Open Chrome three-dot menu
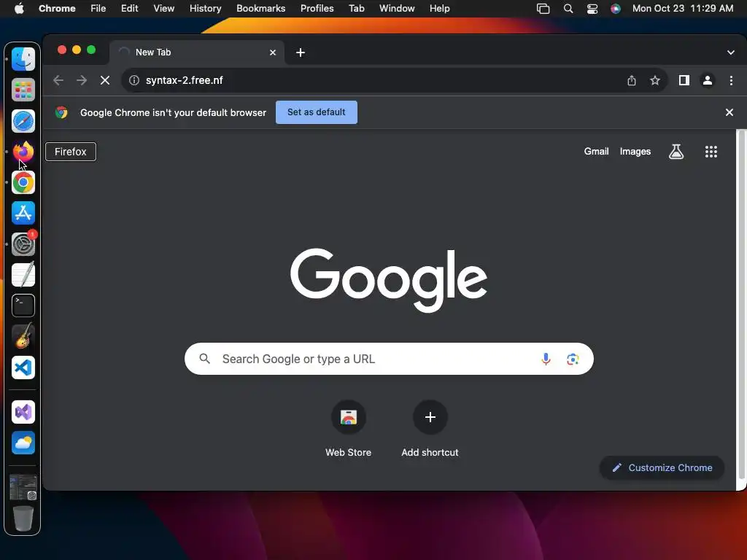 click(x=731, y=80)
